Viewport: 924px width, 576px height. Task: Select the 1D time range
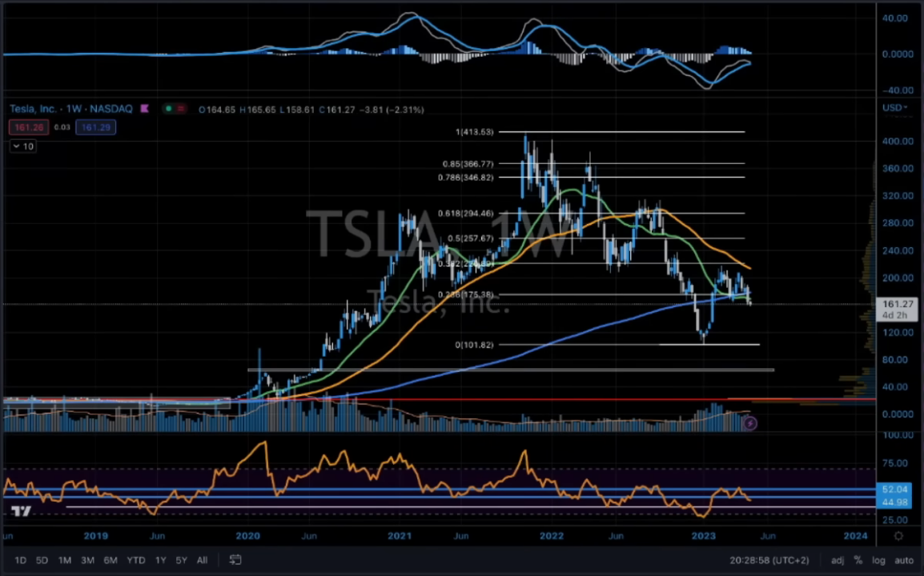pyautogui.click(x=21, y=560)
